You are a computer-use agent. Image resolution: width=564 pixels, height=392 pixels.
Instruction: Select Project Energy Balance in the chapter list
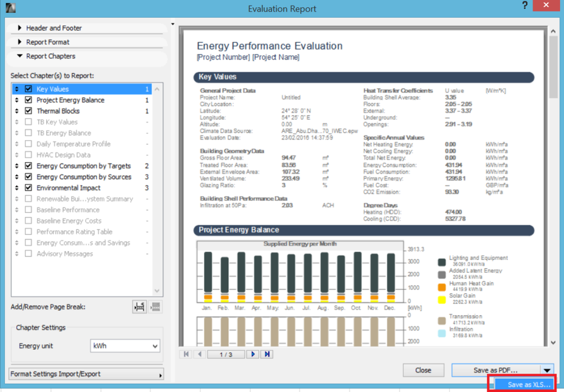(70, 100)
